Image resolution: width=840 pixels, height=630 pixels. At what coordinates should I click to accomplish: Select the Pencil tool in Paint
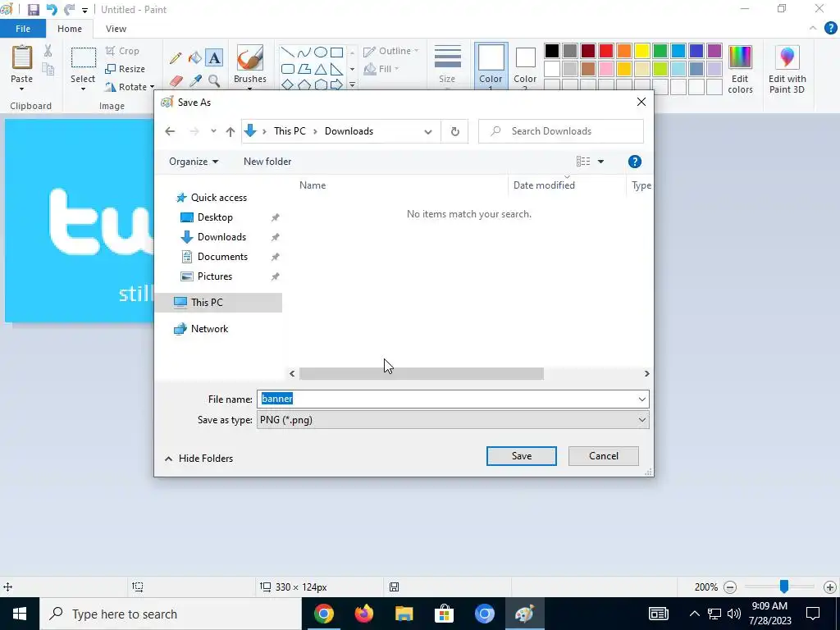click(x=176, y=58)
